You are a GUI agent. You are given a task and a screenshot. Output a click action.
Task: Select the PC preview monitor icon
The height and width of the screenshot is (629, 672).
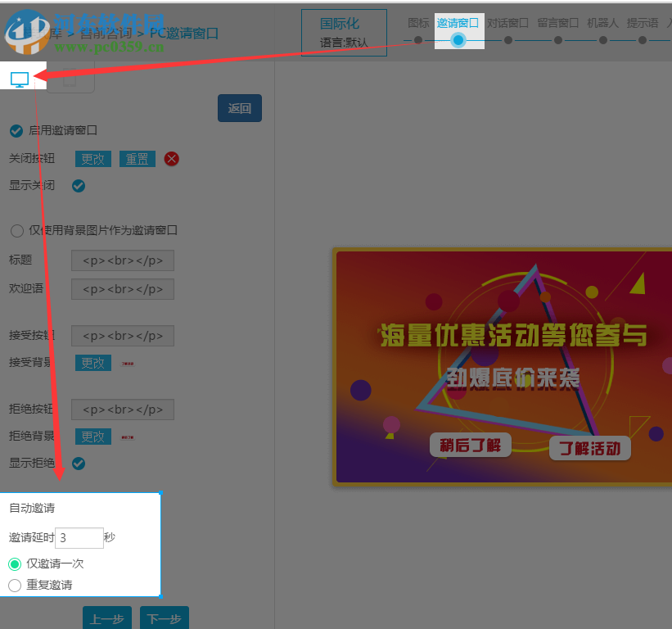(18, 79)
